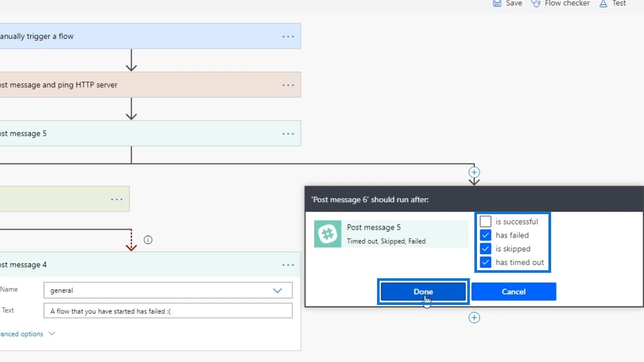Screen dimensions: 644x362
Task: Open ellipsis menu on the unlabeled green card
Action: [x=117, y=200]
